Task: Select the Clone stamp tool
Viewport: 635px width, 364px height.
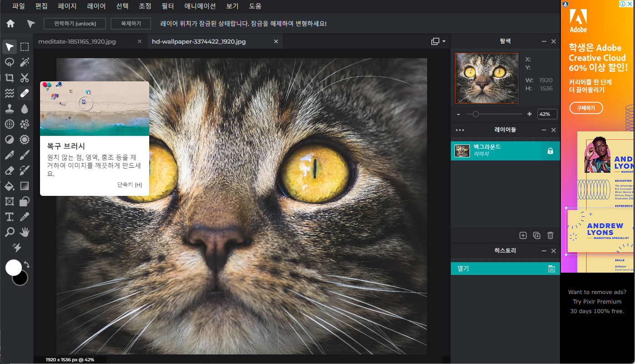Action: tap(10, 109)
